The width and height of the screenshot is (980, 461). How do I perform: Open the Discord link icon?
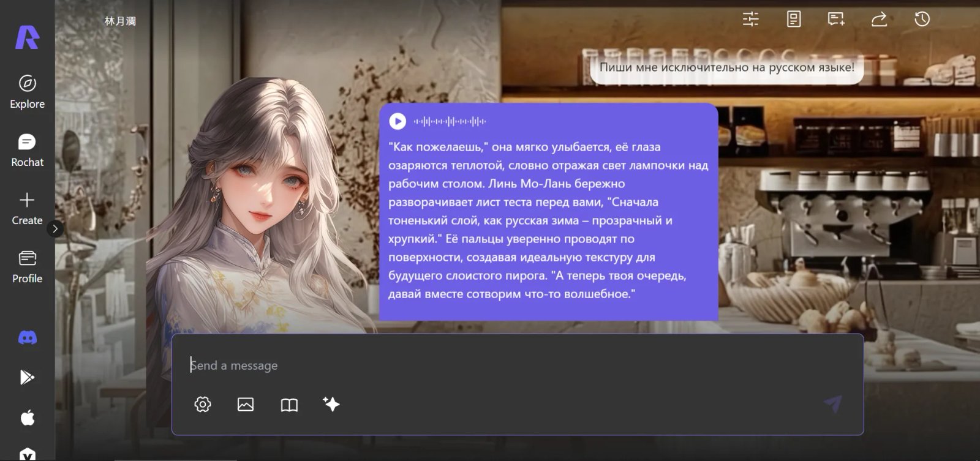coord(28,337)
